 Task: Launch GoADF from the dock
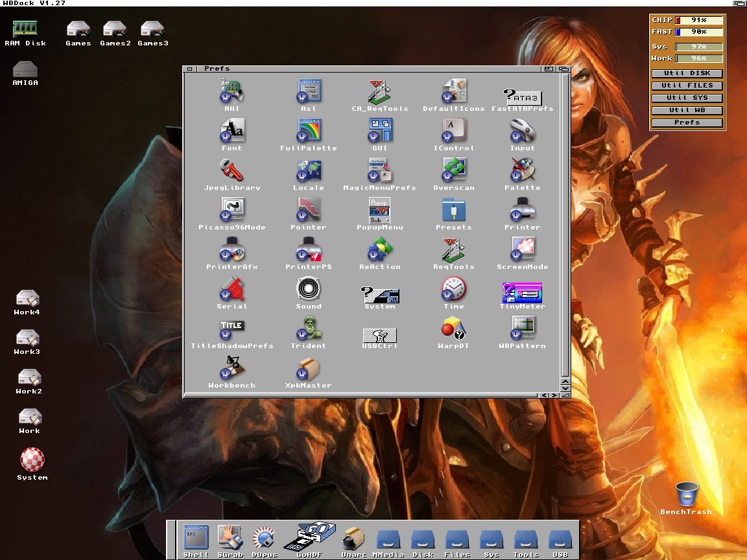(x=310, y=536)
